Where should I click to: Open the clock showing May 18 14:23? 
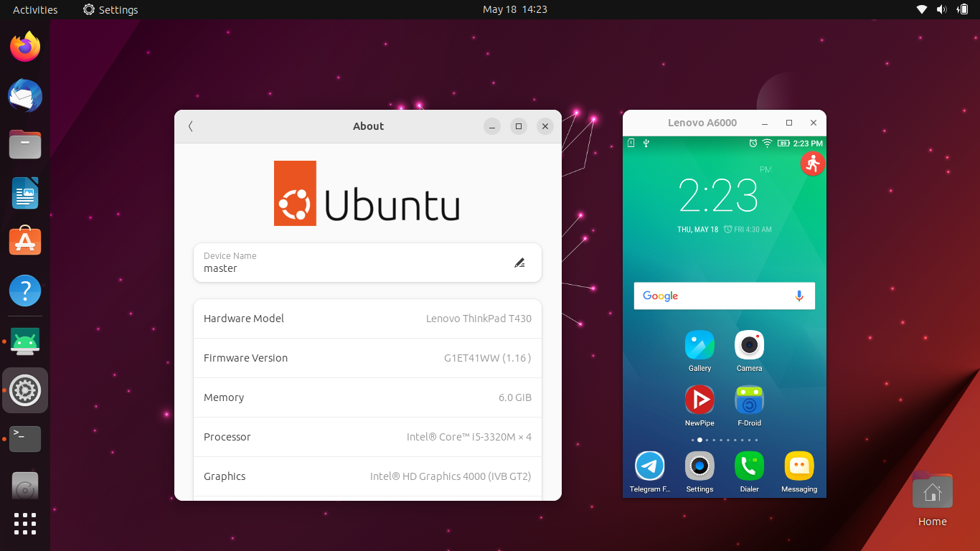pos(515,9)
